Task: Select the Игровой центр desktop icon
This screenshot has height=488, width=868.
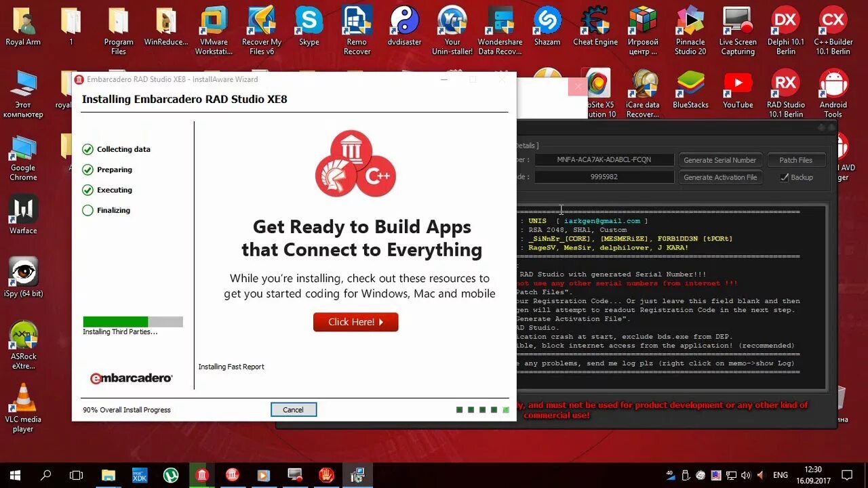Action: point(643,31)
